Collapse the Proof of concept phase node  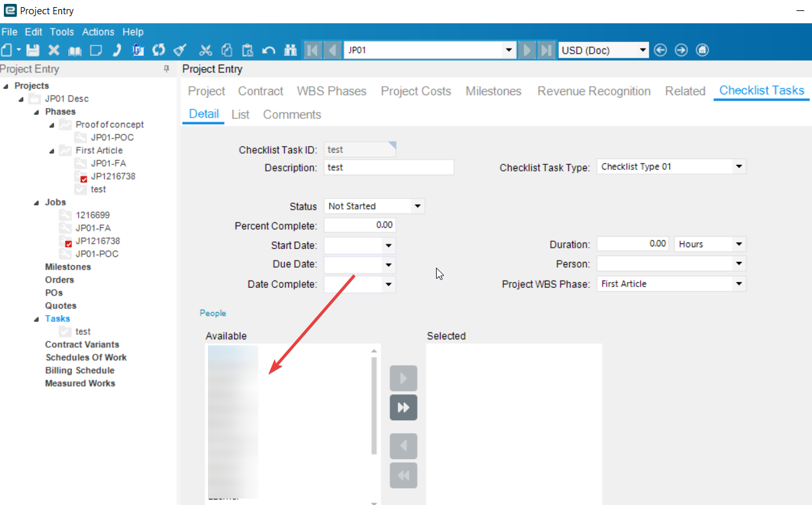coord(52,125)
